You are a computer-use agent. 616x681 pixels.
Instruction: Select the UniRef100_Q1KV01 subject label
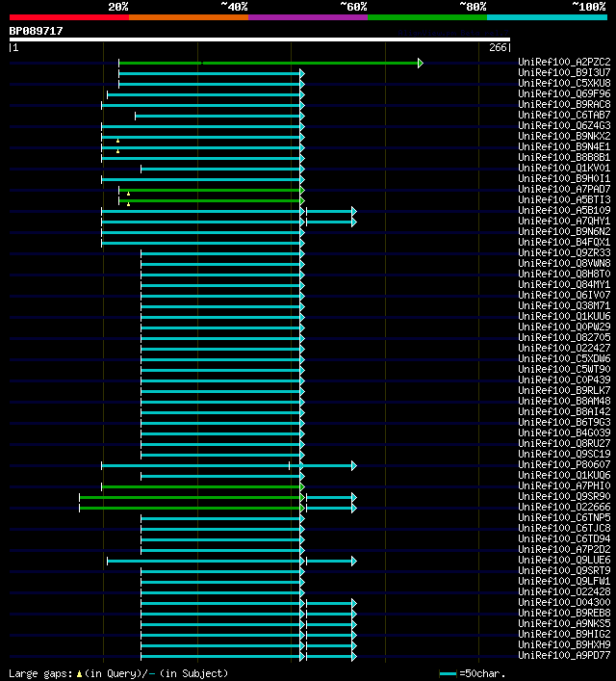pos(564,168)
